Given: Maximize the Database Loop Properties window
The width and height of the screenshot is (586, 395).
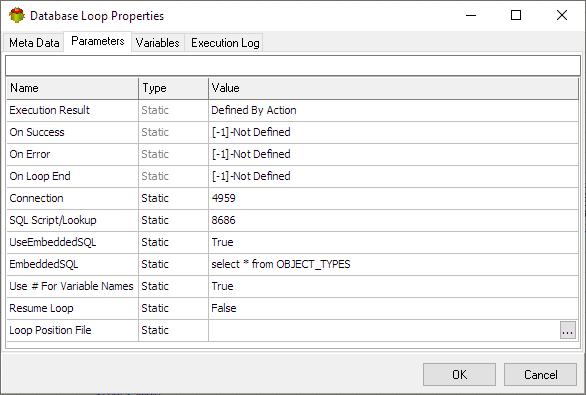Looking at the screenshot, I should (x=516, y=15).
